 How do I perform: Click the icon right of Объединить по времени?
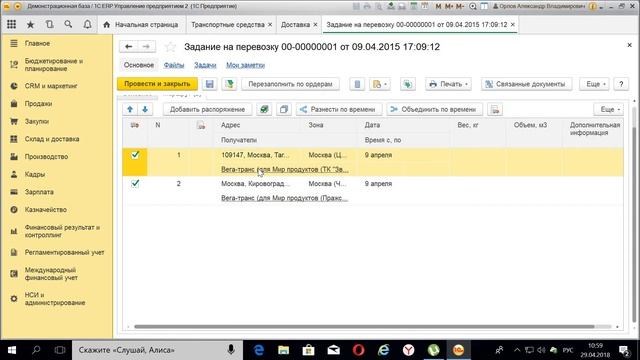[x=495, y=109]
